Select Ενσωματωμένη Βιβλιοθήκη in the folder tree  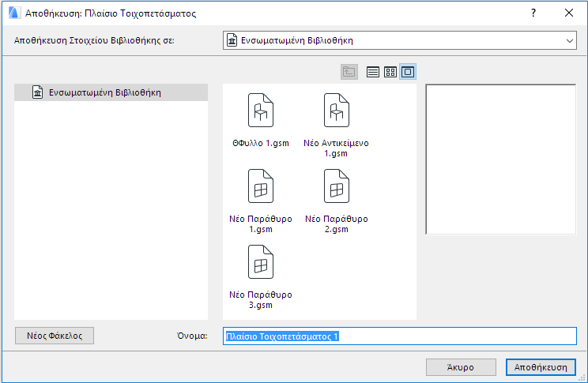(111, 92)
